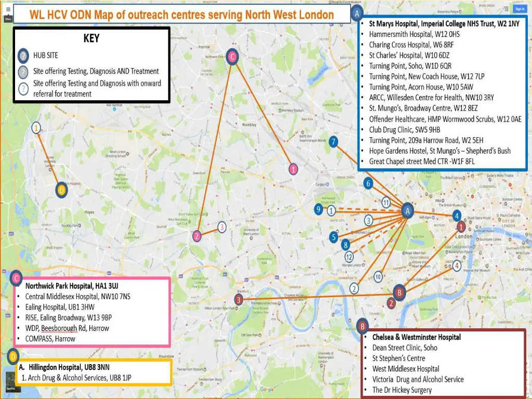This screenshot has width=532, height=399.
Task: Select blue marker 9
Action: pyautogui.click(x=318, y=209)
